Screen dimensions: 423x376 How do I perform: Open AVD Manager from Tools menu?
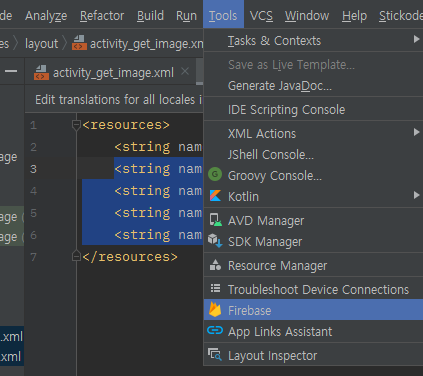pyautogui.click(x=313, y=220)
